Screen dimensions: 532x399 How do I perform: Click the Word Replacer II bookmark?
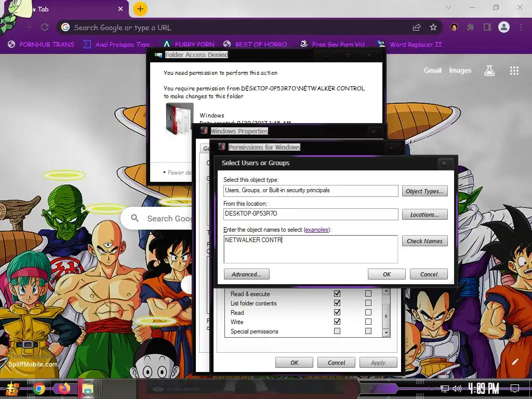point(410,45)
